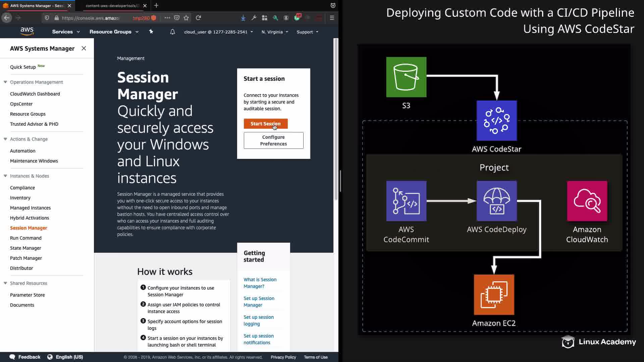Screen dimensions: 644x362
Task: Collapse the Shared Resources section
Action: coord(5,283)
